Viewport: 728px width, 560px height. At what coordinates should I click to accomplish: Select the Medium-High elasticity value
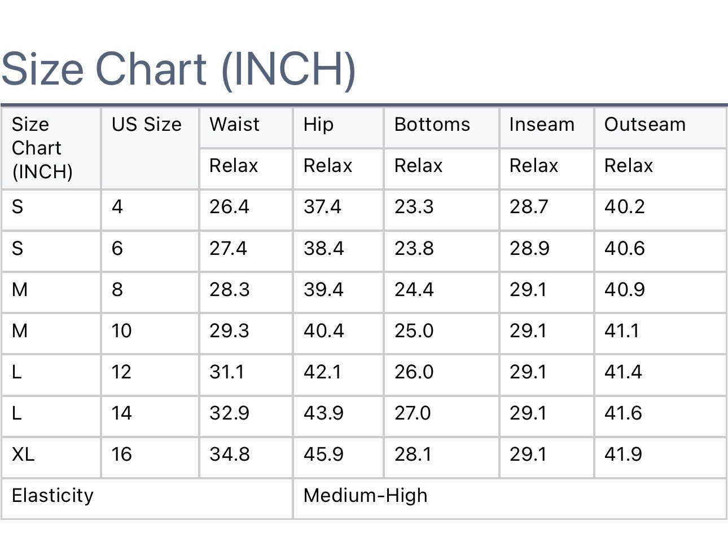[x=365, y=496]
